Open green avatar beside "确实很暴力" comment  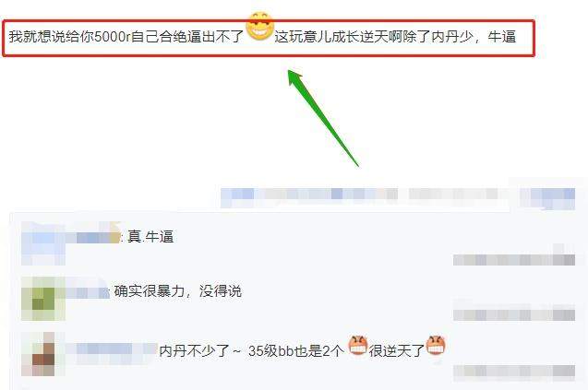tap(43, 299)
